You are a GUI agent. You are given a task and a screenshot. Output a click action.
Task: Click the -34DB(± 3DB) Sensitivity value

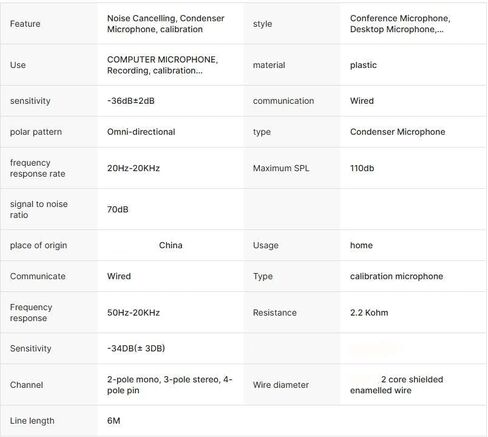click(136, 348)
